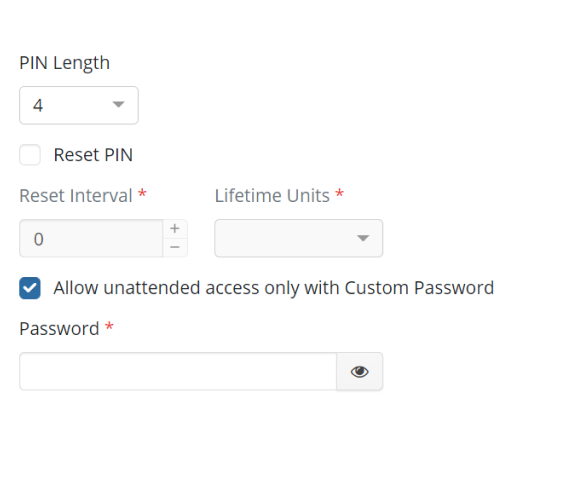Focus the Reset Interval number field

[x=91, y=238]
